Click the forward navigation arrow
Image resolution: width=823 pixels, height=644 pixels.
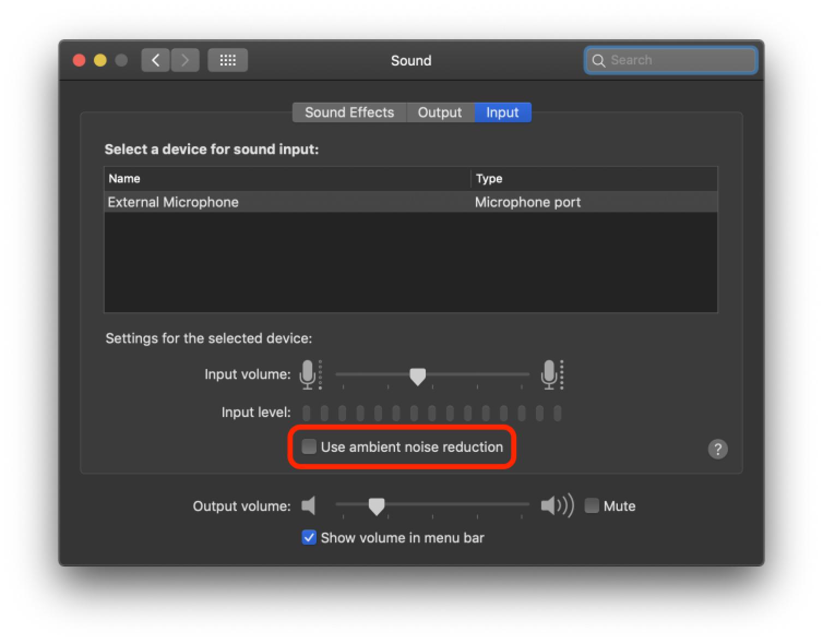tap(185, 60)
